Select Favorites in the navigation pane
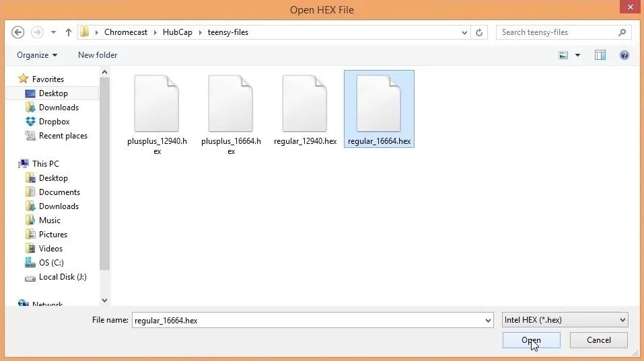The height and width of the screenshot is (361, 644). pos(48,79)
